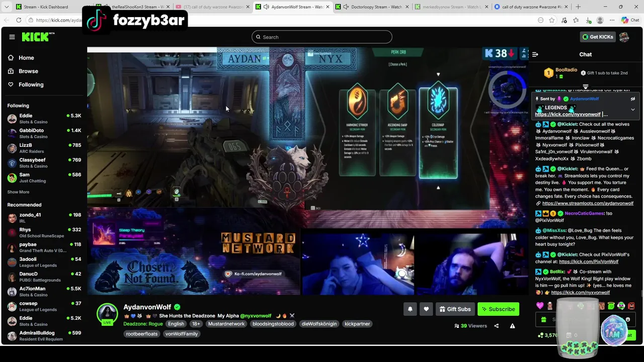644x362 pixels.
Task: Follow the channel with the heart button
Action: click(x=426, y=309)
